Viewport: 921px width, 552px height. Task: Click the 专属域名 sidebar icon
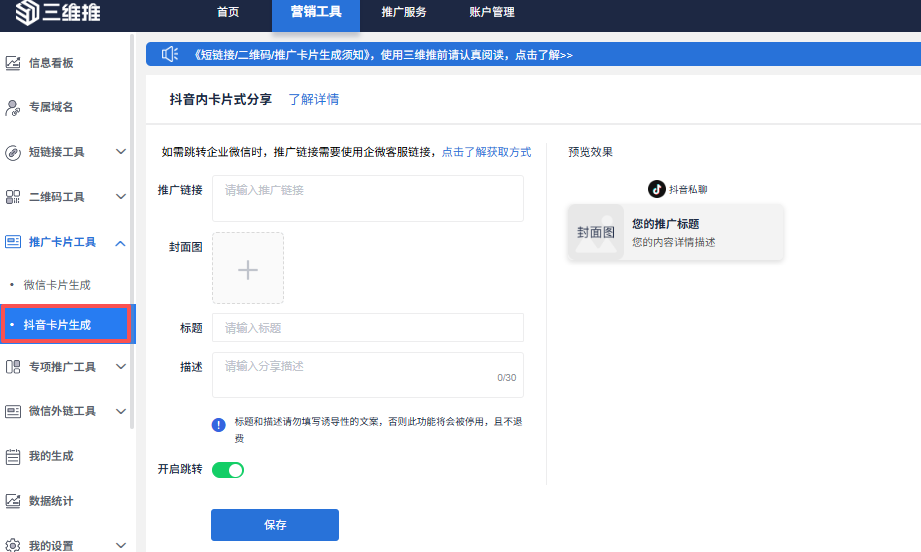[x=13, y=107]
